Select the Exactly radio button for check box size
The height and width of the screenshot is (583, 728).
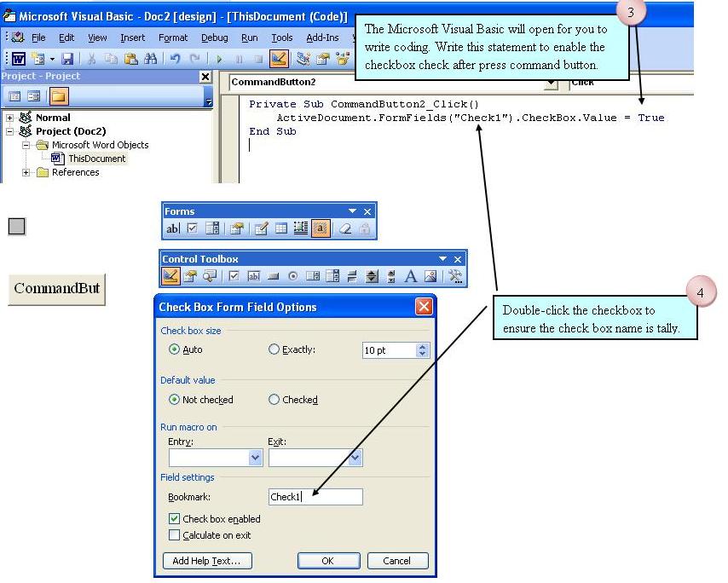tap(274, 349)
